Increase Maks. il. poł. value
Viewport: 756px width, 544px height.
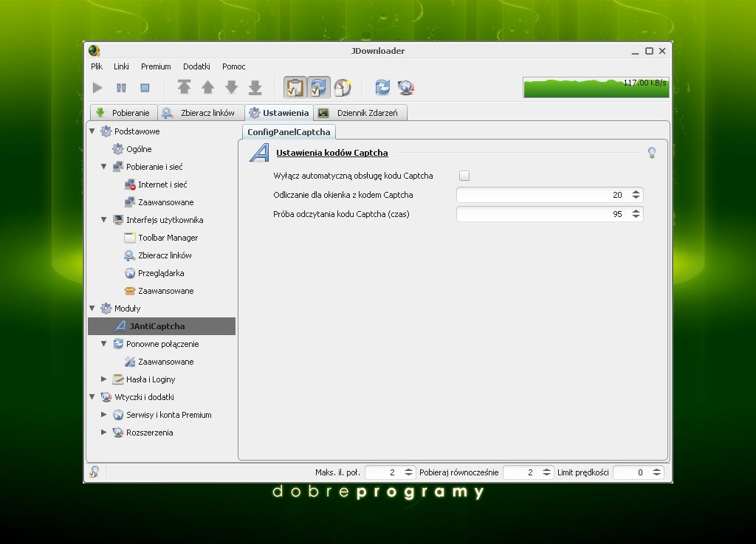408,469
